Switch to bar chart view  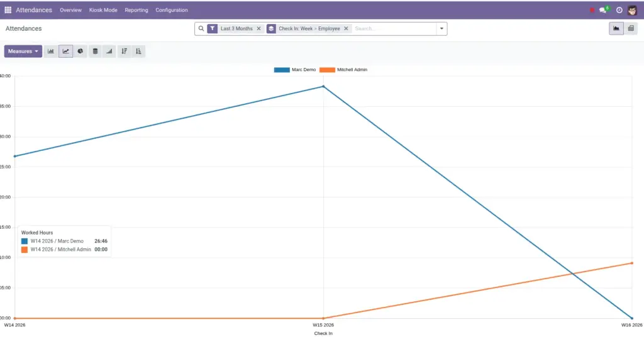coord(51,52)
